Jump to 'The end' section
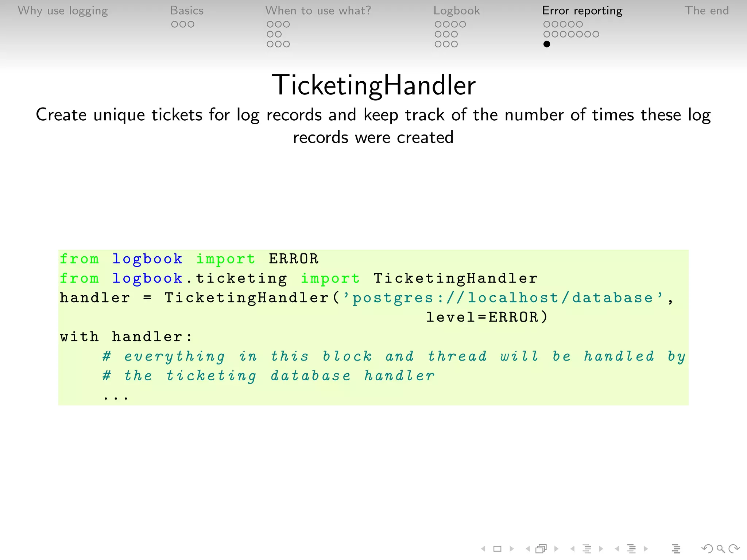The image size is (747, 560). coord(707,11)
